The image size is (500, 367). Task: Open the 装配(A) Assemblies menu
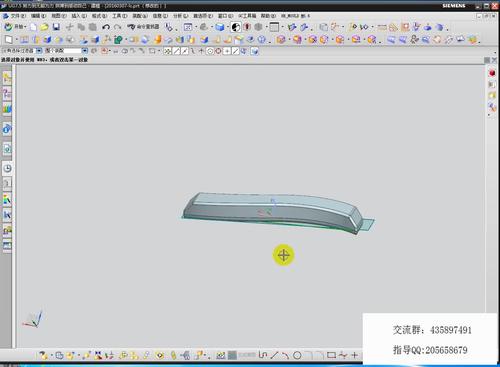140,16
